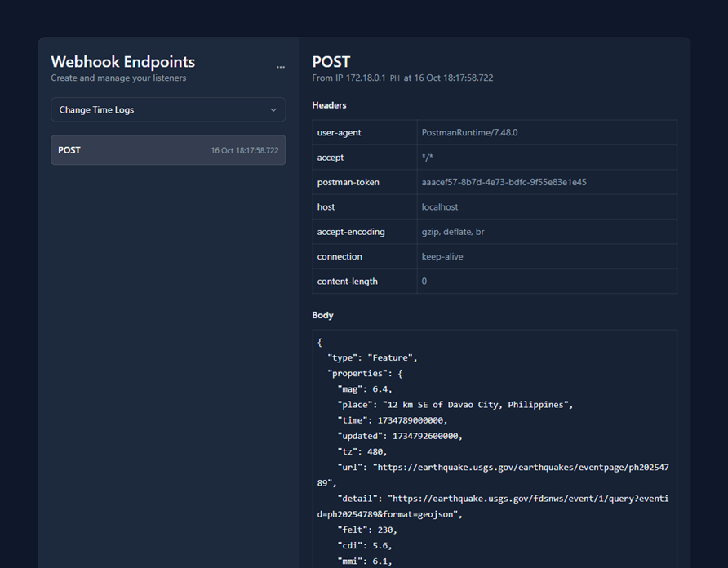This screenshot has width=728, height=568.
Task: Select the postman-token value aaacef57-8b7d-4e73
Action: 504,182
